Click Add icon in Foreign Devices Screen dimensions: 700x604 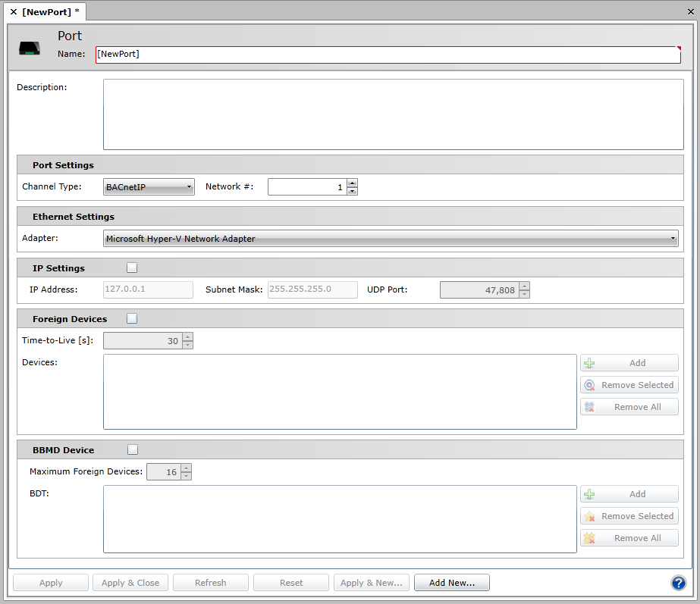tap(589, 363)
